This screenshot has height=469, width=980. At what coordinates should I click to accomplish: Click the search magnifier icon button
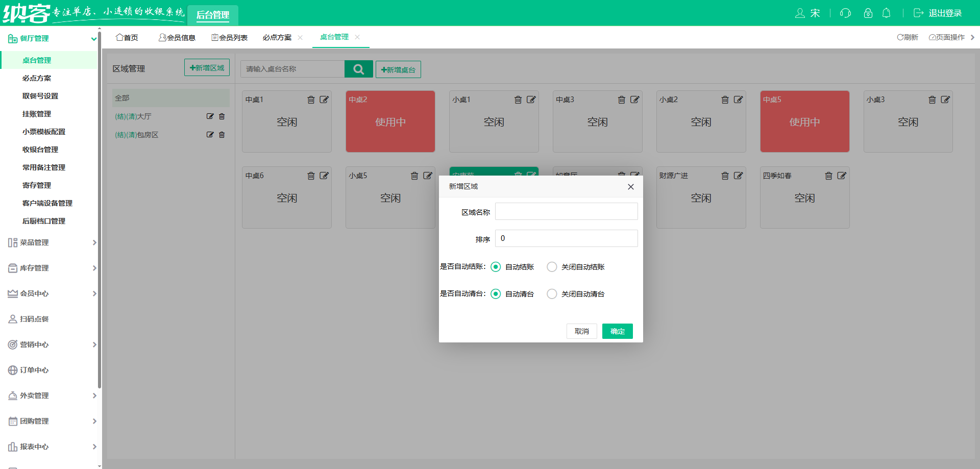[x=358, y=69]
